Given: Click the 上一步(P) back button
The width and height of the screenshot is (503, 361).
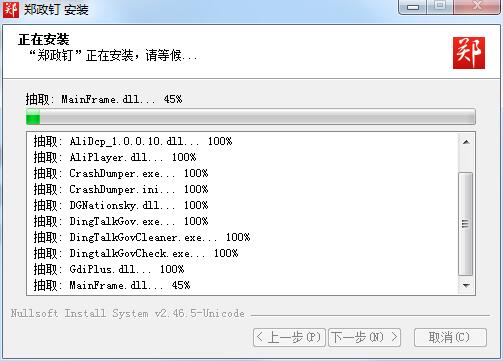Looking at the screenshot, I should (x=289, y=337).
